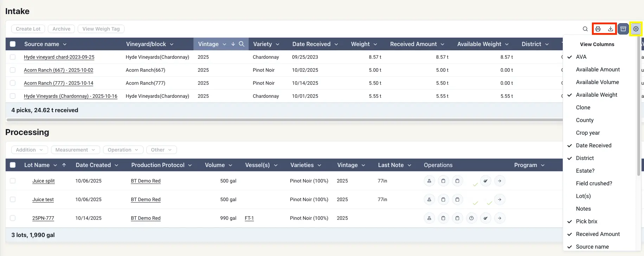Click the gear column settings icon
644x256 pixels.
click(636, 29)
